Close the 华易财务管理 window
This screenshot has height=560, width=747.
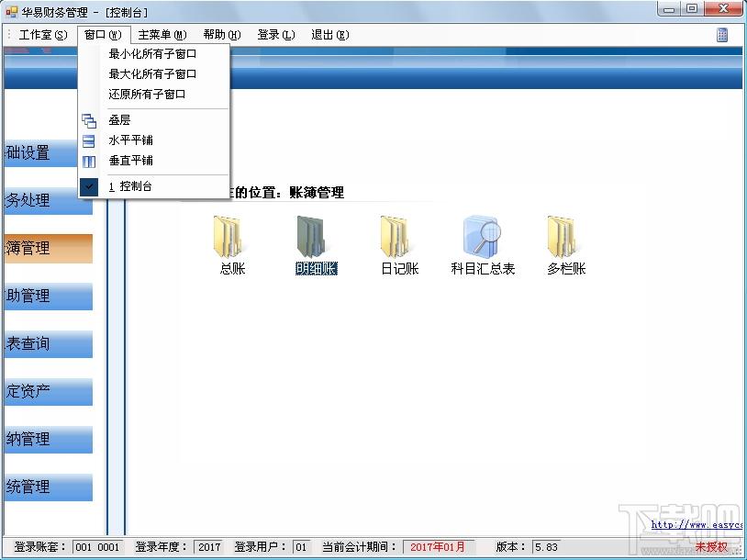[724, 9]
